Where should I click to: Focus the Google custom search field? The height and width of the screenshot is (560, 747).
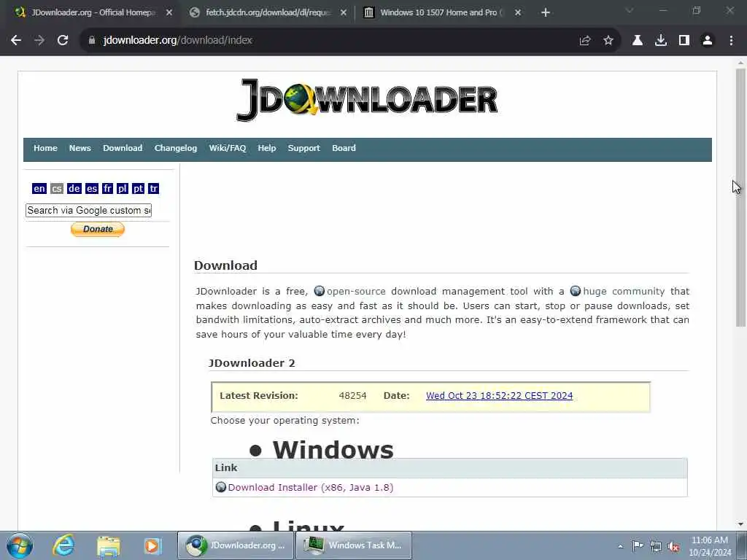pyautogui.click(x=88, y=211)
